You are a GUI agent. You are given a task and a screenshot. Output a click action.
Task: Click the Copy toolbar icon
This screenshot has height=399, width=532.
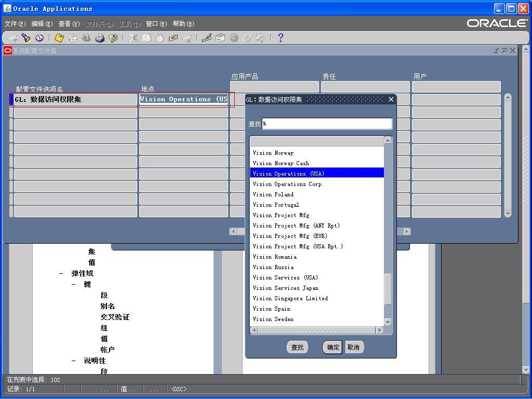(147, 38)
